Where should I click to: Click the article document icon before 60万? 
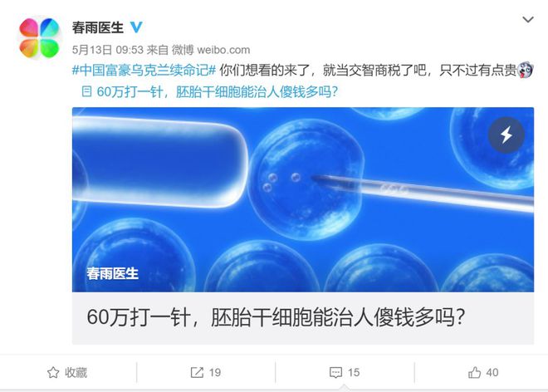[x=86, y=91]
